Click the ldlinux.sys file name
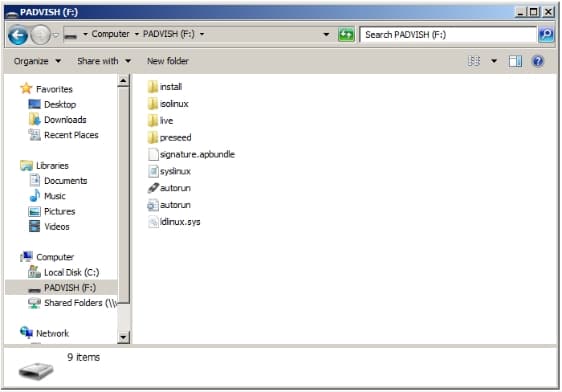 click(180, 222)
